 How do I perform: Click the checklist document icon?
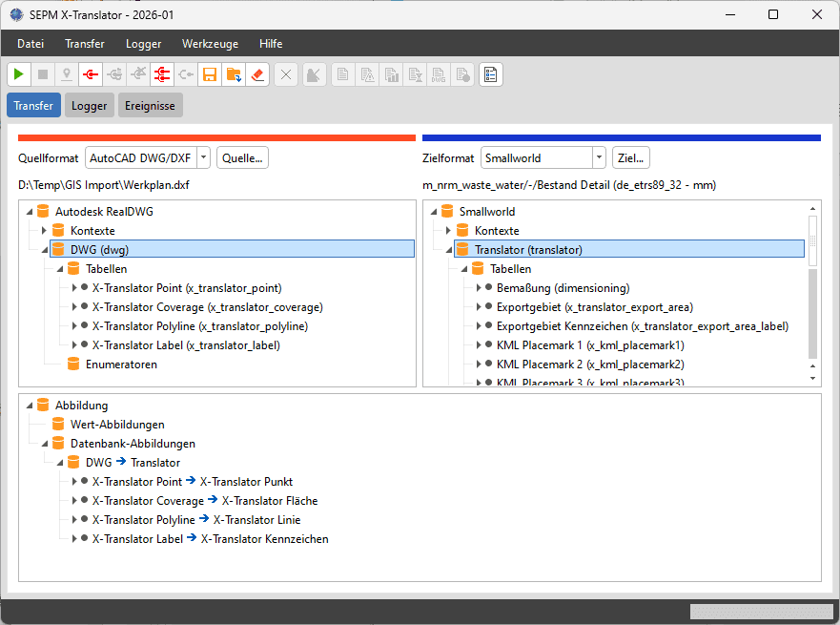491,74
